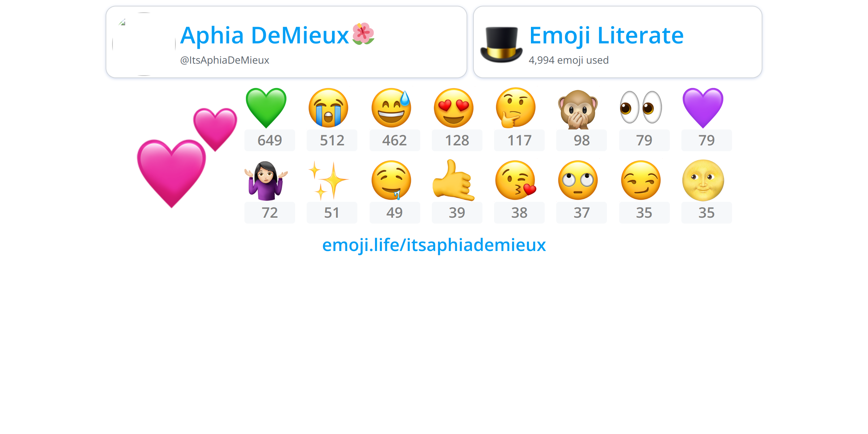The image size is (868, 434).
Task: Select the speak-no-evil monkey emoji
Action: click(x=578, y=109)
